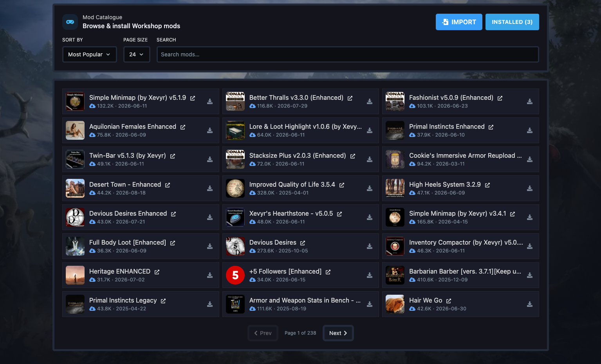Show Installed (3) mods
The height and width of the screenshot is (364, 601).
pos(512,22)
